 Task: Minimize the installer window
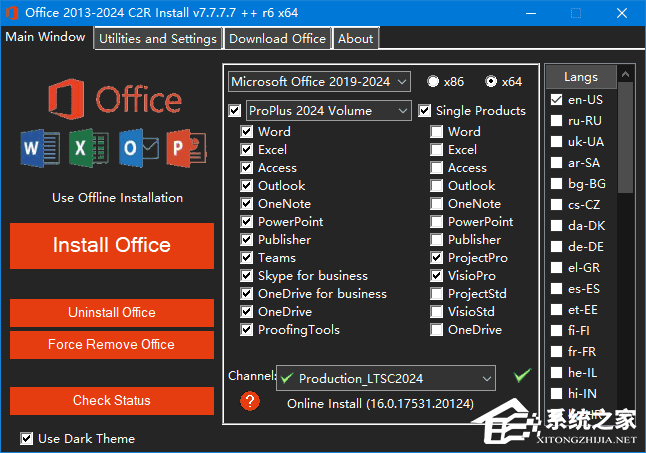(531, 13)
